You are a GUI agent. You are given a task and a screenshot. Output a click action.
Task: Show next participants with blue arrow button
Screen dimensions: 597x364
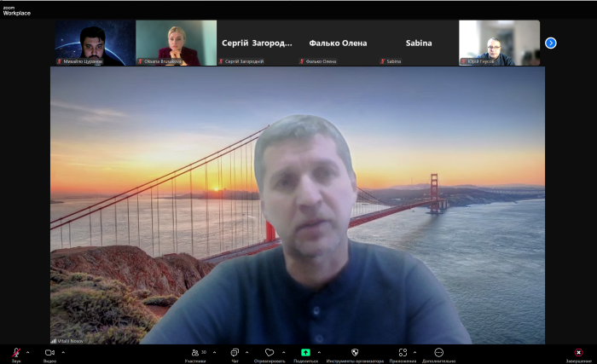pyautogui.click(x=551, y=43)
